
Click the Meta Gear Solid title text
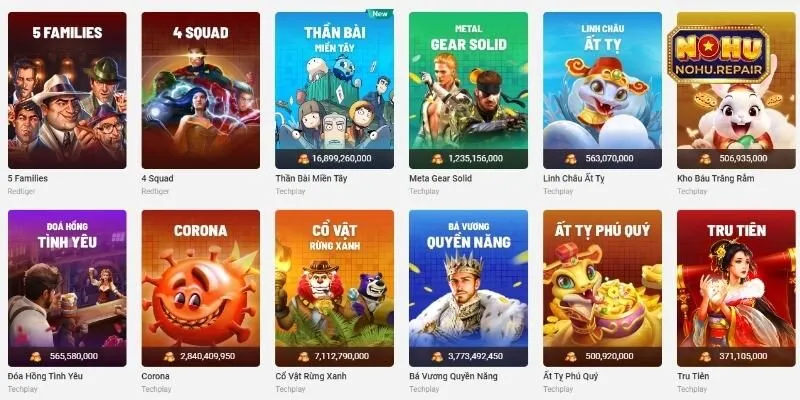(x=440, y=179)
